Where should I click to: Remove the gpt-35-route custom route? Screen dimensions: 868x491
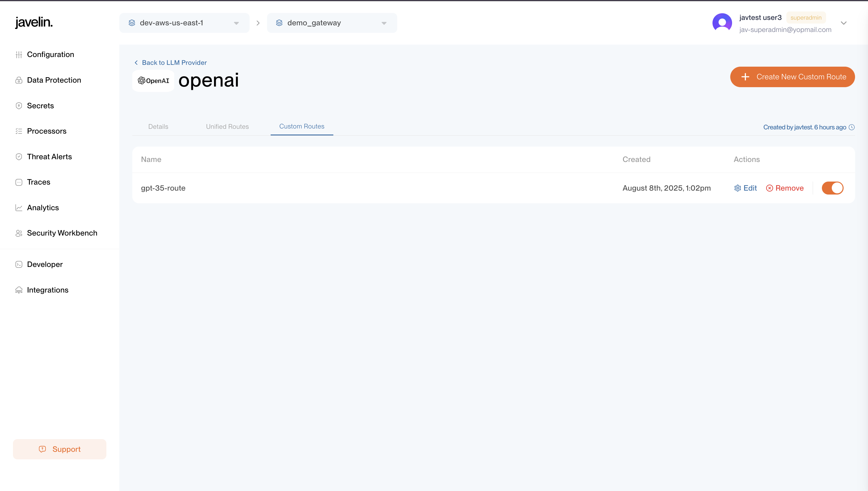pyautogui.click(x=785, y=188)
